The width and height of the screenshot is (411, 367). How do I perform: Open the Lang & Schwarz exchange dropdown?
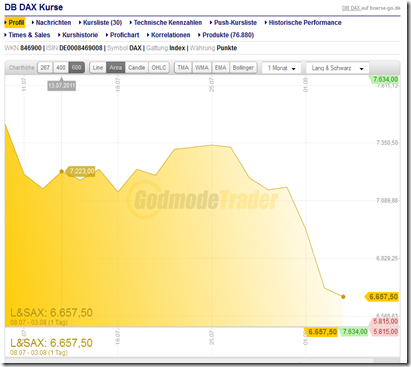(x=337, y=68)
